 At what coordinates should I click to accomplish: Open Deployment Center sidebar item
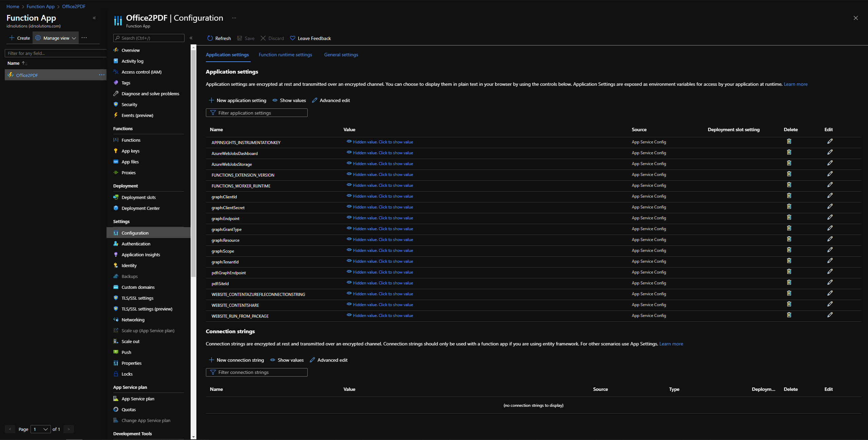[140, 208]
